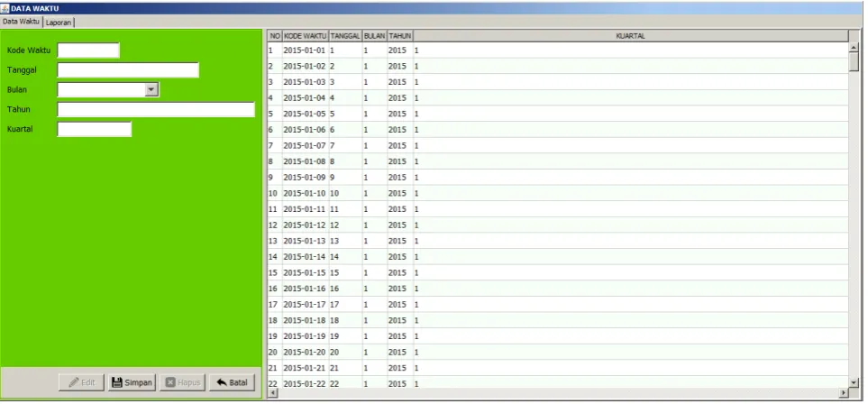Select the row 2015-01-16
868x404 pixels.
tap(557, 289)
